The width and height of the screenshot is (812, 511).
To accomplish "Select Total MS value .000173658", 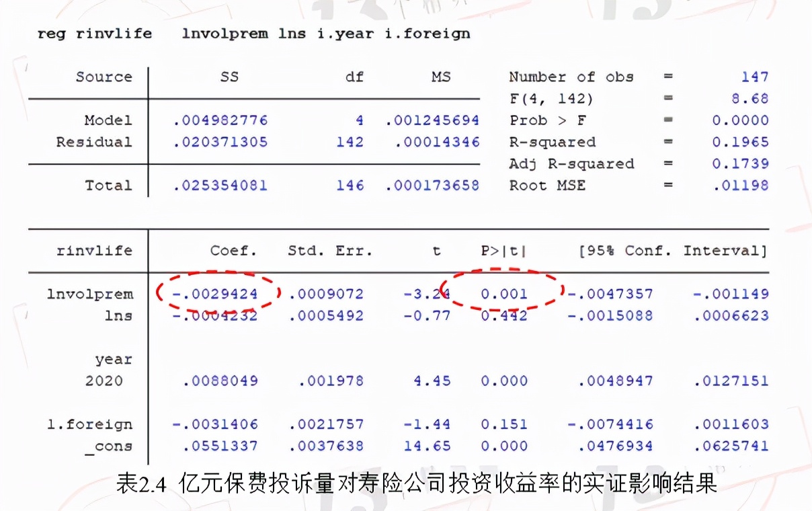I will [x=432, y=185].
